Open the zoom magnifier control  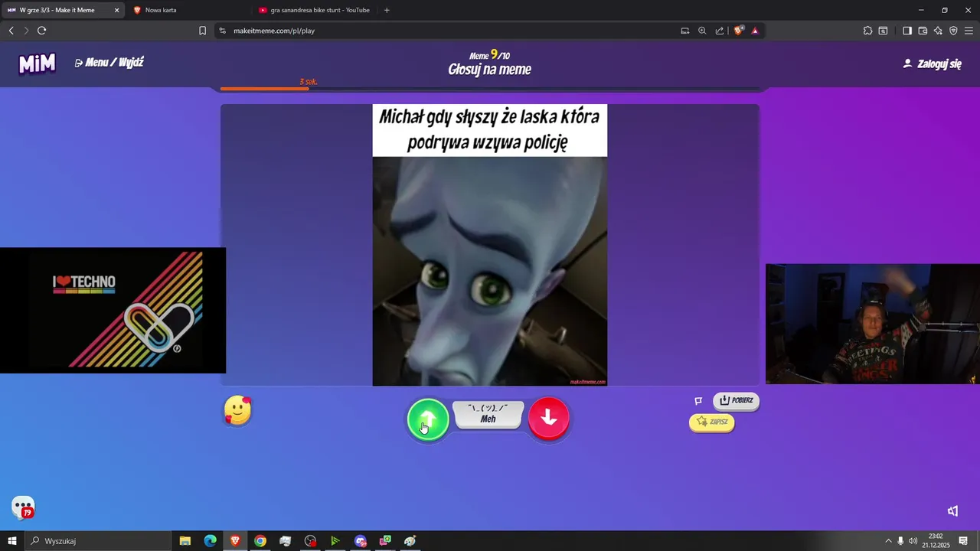coord(702,31)
